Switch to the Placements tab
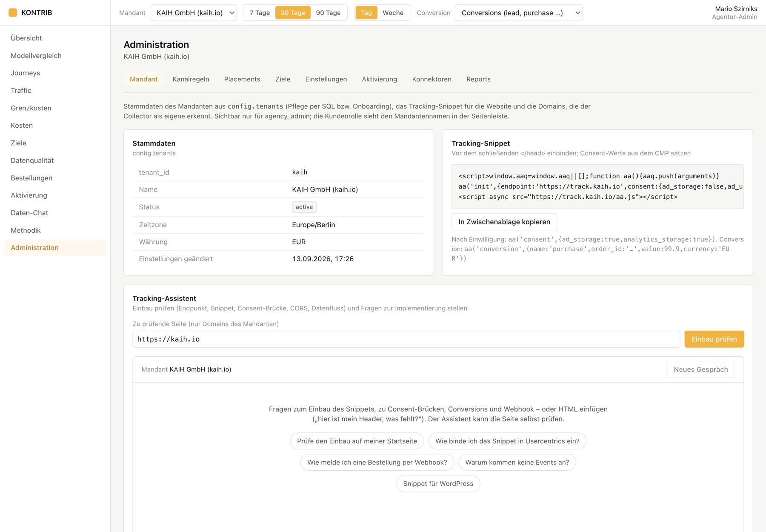The height and width of the screenshot is (532, 766). 242,79
